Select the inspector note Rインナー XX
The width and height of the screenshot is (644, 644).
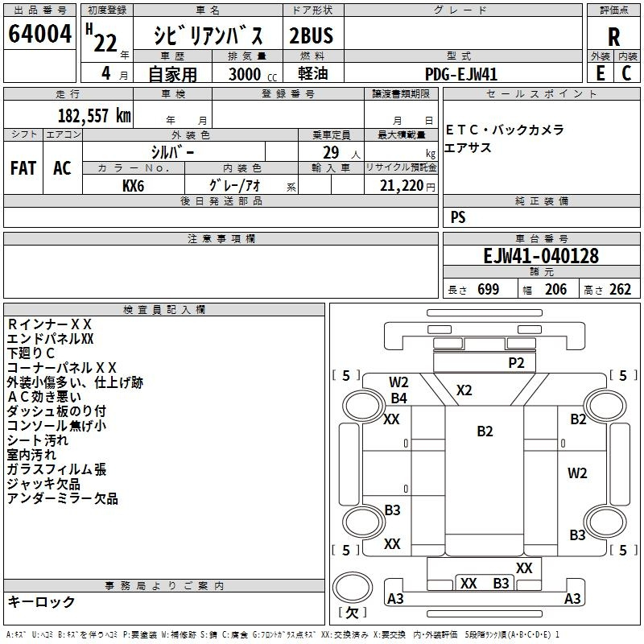click(x=49, y=324)
